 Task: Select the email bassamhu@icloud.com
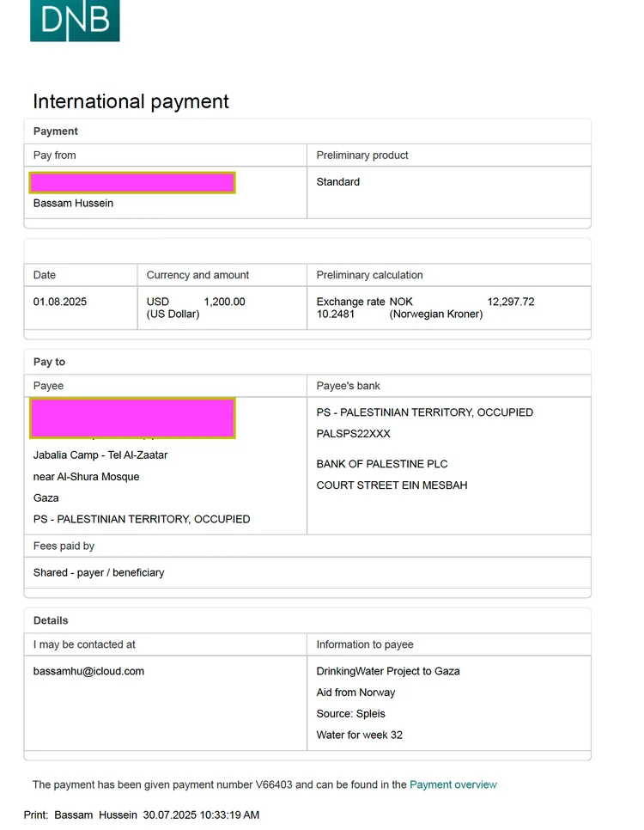click(88, 671)
